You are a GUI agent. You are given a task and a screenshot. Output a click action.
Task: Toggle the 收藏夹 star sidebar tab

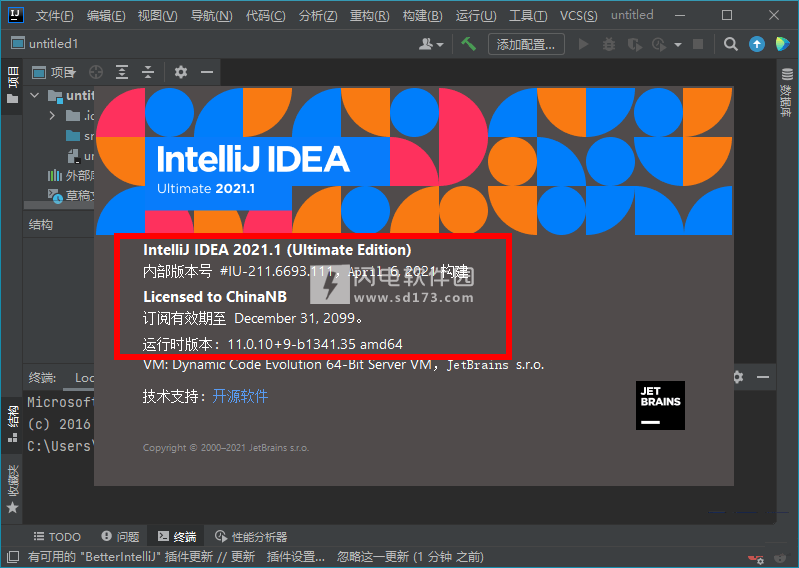click(13, 488)
